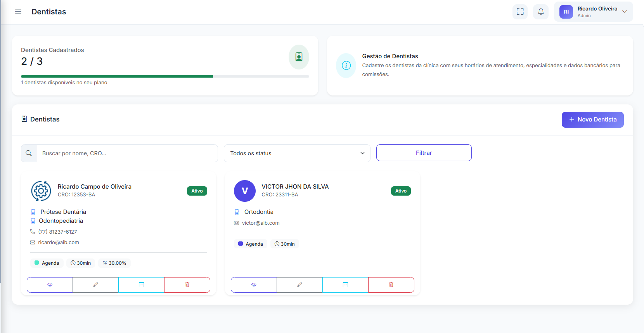This screenshot has height=333, width=644.
Task: Open the hamburger sidebar menu
Action: click(x=18, y=12)
